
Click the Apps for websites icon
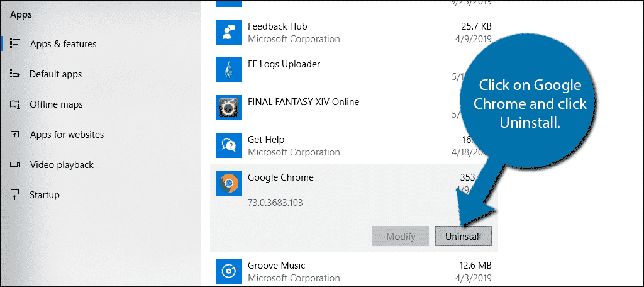click(15, 135)
